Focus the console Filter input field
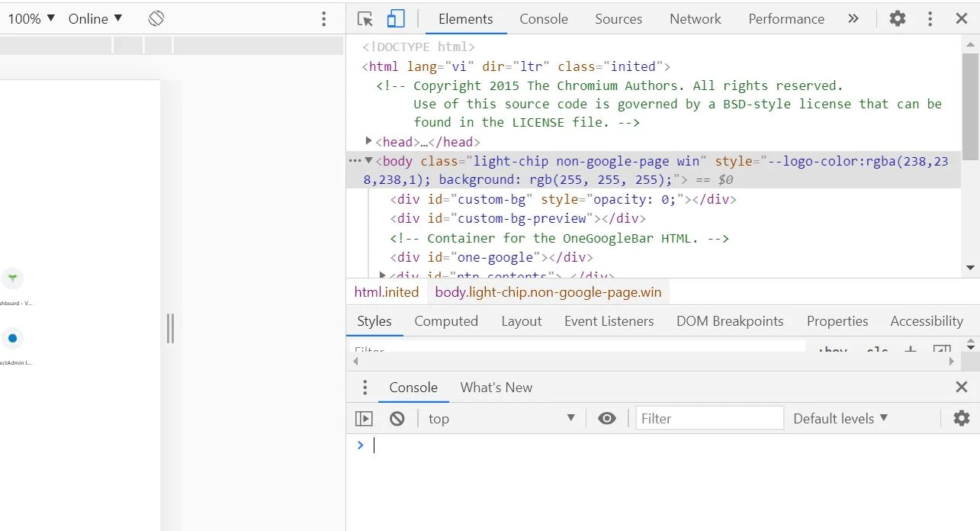 point(710,418)
